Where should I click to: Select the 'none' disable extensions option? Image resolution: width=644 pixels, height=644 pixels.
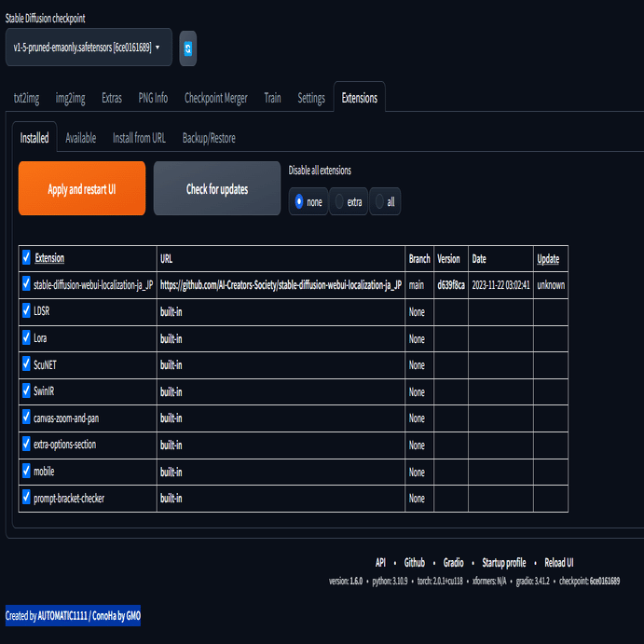(x=308, y=201)
